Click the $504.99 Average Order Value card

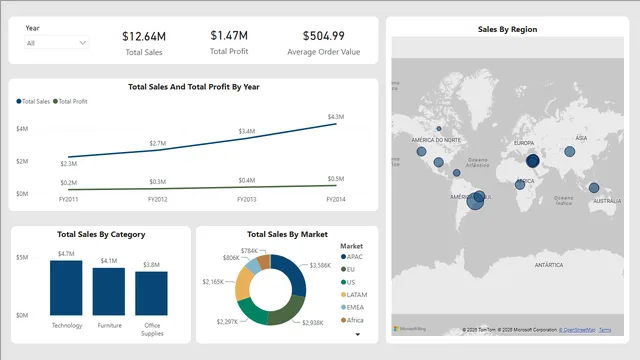pyautogui.click(x=324, y=42)
